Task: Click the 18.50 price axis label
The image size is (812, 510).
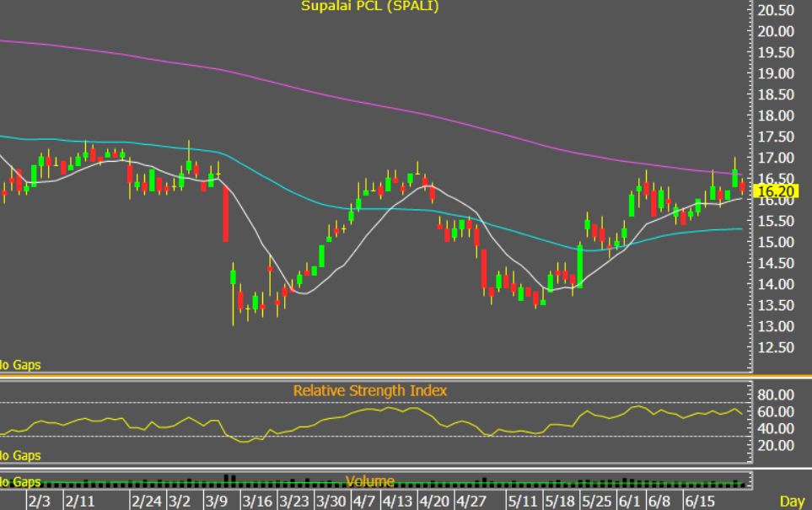Action: 776,94
